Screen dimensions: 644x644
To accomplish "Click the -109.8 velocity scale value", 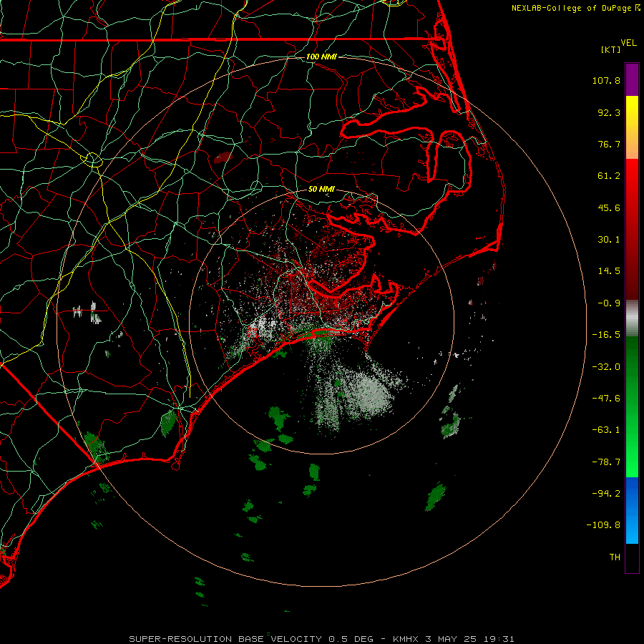I will click(603, 525).
